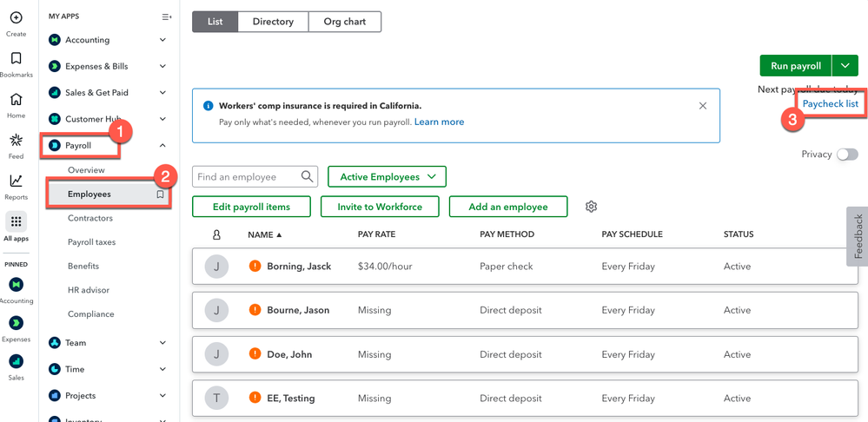The width and height of the screenshot is (868, 422).
Task: Click the All apps grid icon
Action: pyautogui.click(x=16, y=222)
